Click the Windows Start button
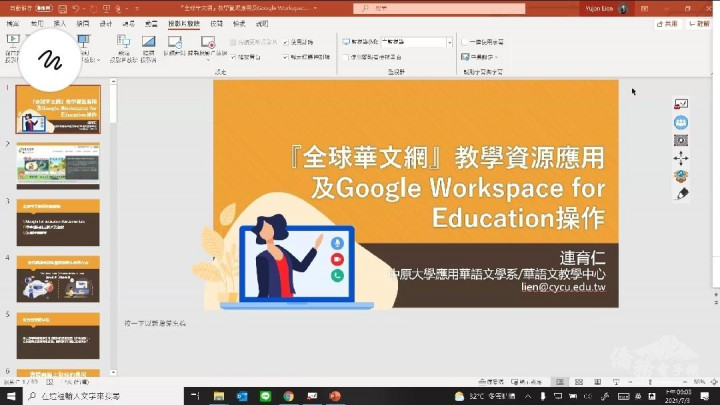 [x=11, y=396]
